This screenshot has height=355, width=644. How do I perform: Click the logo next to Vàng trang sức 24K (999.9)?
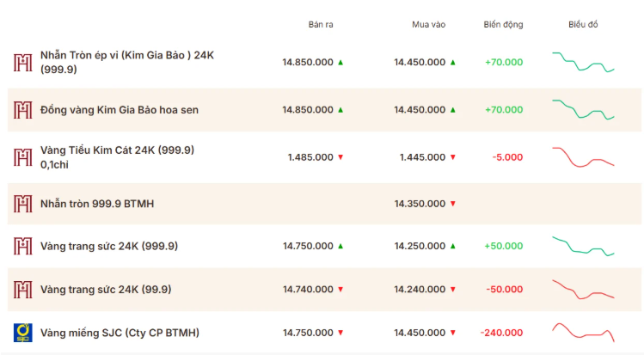pyautogui.click(x=22, y=246)
